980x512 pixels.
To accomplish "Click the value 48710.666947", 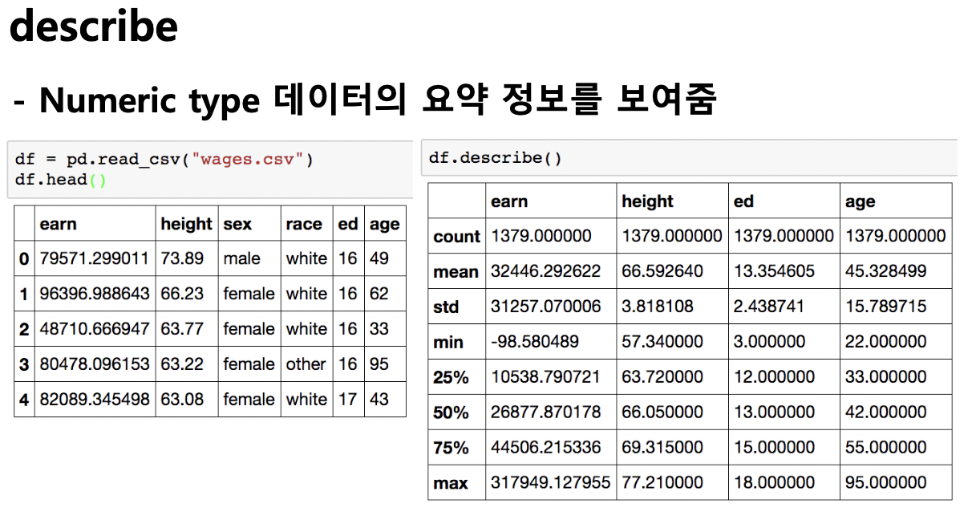I will pyautogui.click(x=95, y=329).
